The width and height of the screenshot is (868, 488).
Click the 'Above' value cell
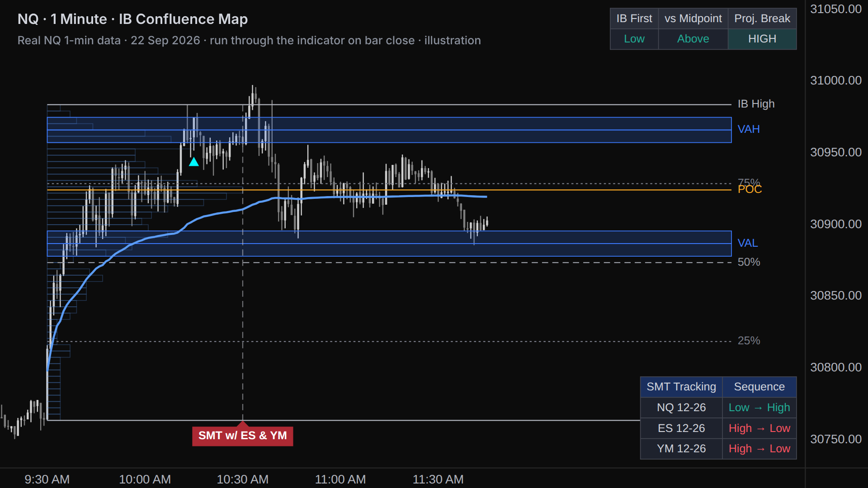click(x=693, y=39)
